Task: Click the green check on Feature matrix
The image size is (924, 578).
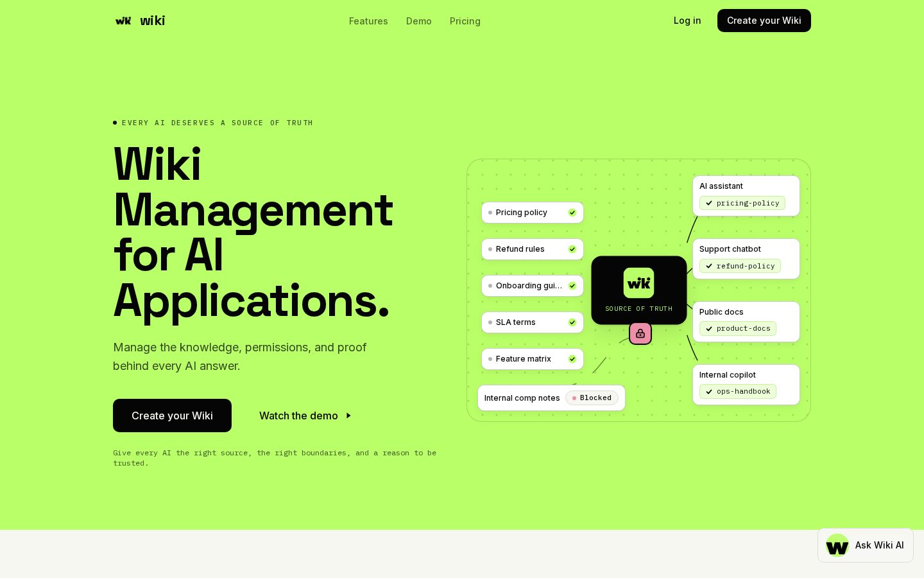Action: (x=572, y=359)
